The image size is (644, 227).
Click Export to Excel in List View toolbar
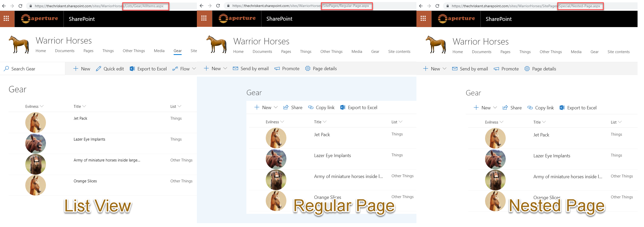tap(148, 69)
